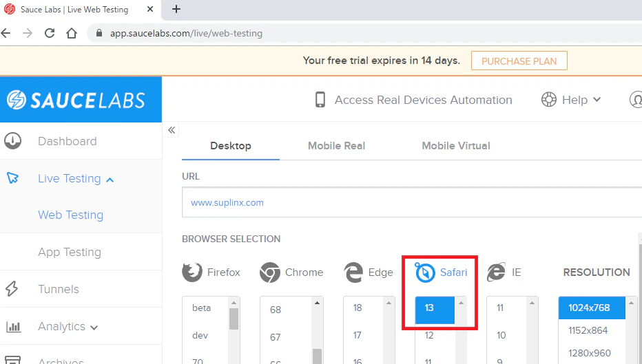Click Edge version list scroll-up arrow
The image size is (642, 364).
(x=389, y=303)
